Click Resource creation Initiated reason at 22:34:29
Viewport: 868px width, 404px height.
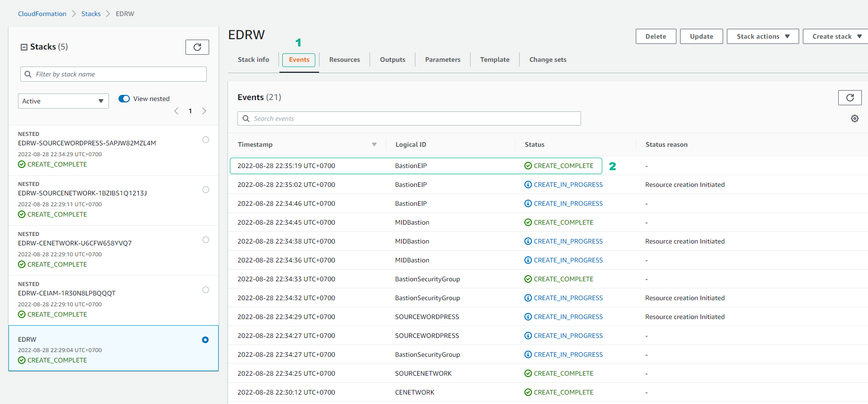(x=685, y=317)
